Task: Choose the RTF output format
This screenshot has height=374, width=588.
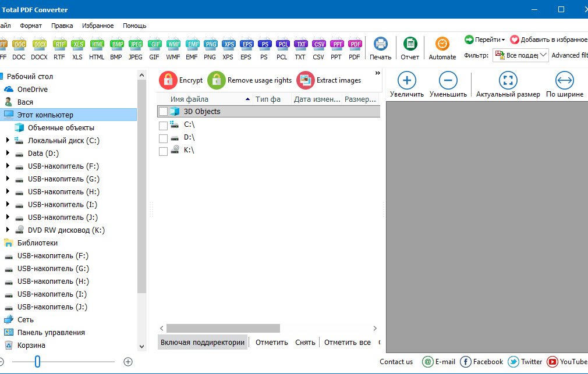Action: point(59,49)
